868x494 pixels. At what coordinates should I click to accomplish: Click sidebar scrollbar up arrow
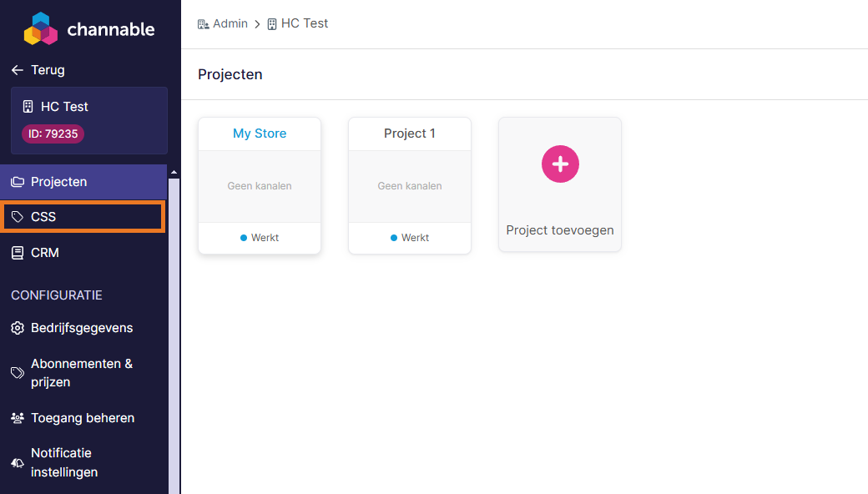[174, 173]
